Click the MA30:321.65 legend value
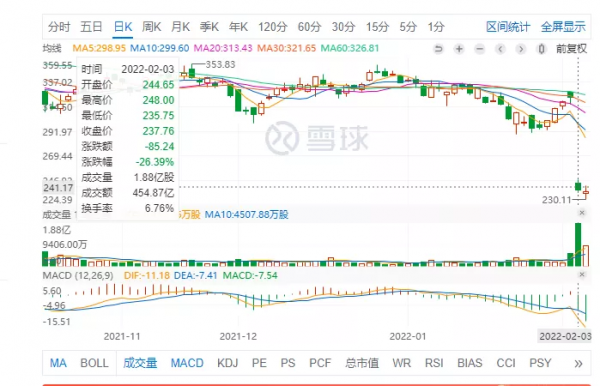This screenshot has width=600, height=386. click(x=287, y=48)
